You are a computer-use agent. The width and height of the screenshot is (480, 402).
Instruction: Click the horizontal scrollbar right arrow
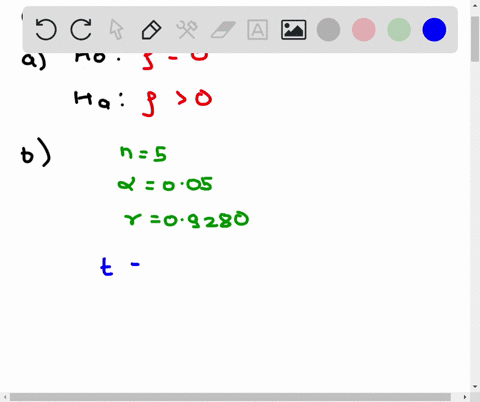coord(465,397)
